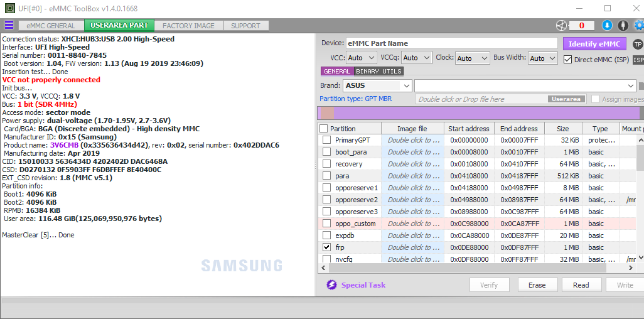The width and height of the screenshot is (644, 319).
Task: Check the expdb partition checkbox
Action: pos(326,235)
